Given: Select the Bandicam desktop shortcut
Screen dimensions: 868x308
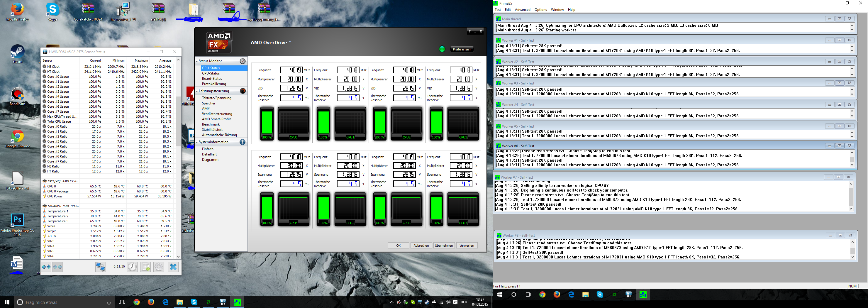Looking at the screenshot, I should 18,97.
